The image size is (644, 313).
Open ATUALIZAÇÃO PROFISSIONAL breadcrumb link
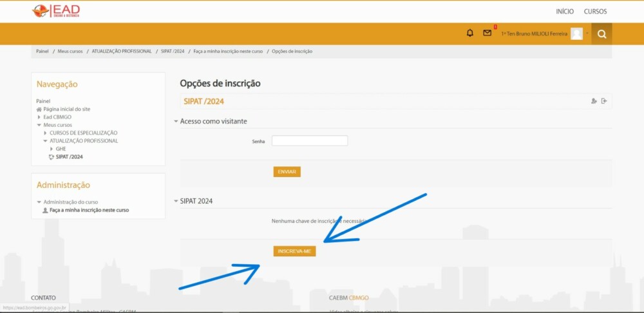122,52
